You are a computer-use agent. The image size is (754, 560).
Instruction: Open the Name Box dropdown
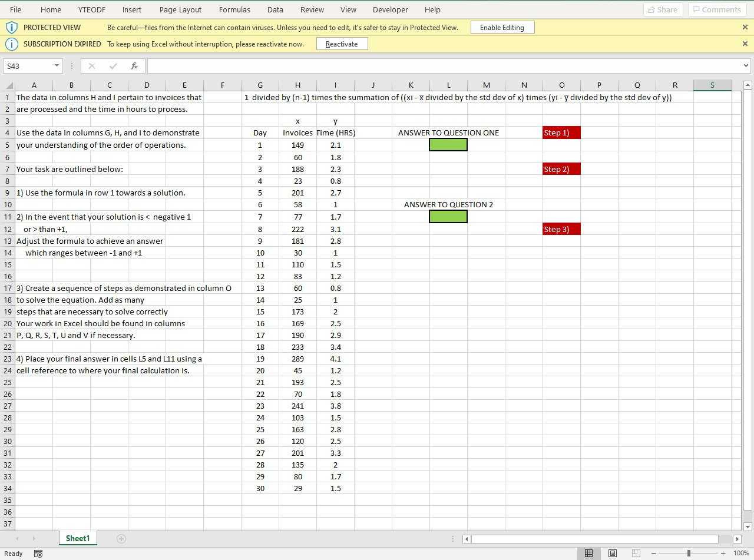[x=56, y=65]
